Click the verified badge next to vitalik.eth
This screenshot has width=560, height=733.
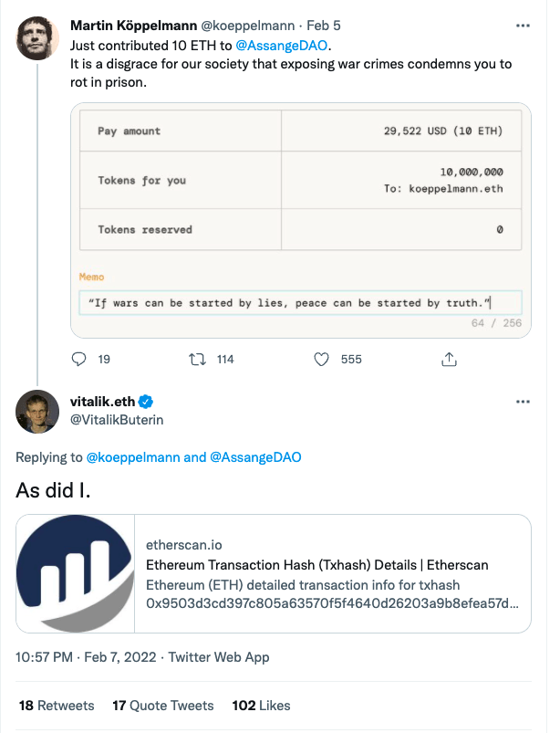click(144, 402)
